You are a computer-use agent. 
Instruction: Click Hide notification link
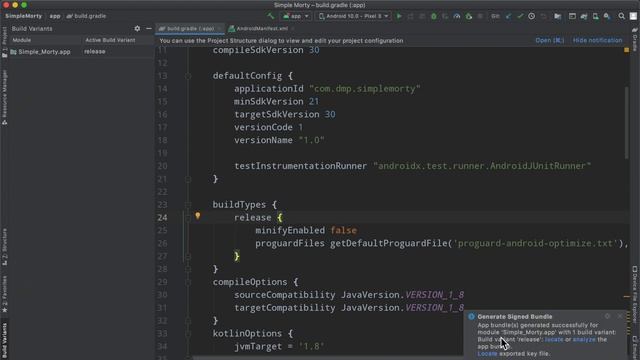click(x=597, y=40)
